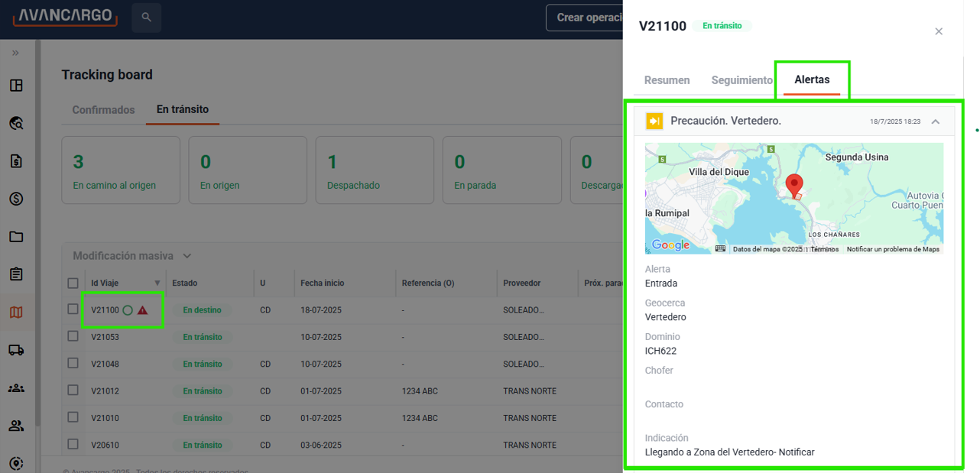The image size is (980, 473).
Task: Check the box for trip V21053
Action: (x=73, y=336)
